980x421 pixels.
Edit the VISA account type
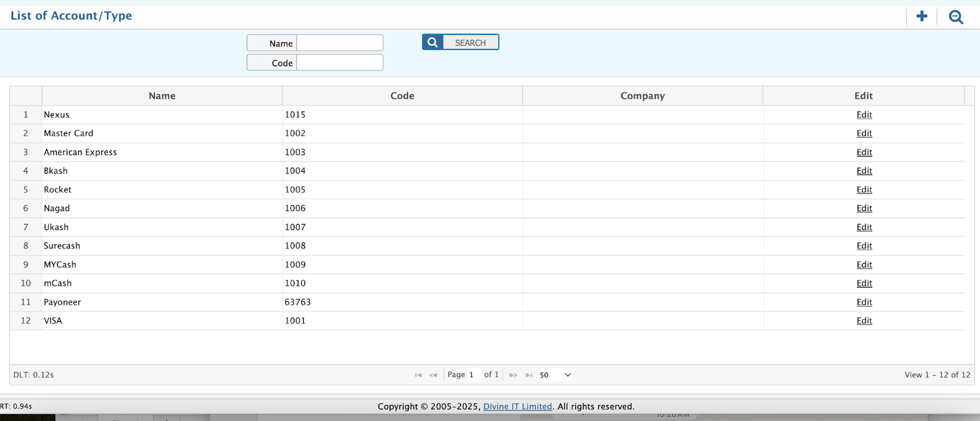point(864,321)
